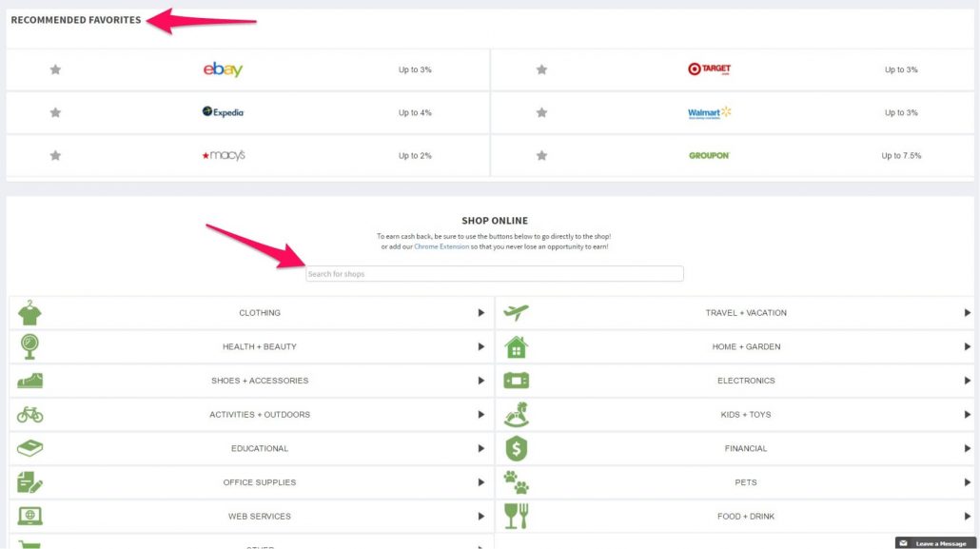Click the green shirt Clothing icon
The height and width of the screenshot is (549, 980).
(x=29, y=312)
